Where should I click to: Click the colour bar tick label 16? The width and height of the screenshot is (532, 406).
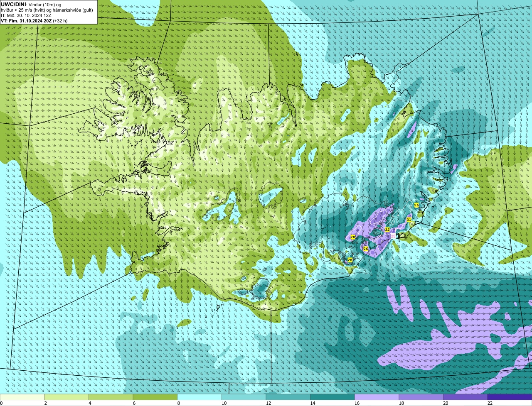point(357,403)
